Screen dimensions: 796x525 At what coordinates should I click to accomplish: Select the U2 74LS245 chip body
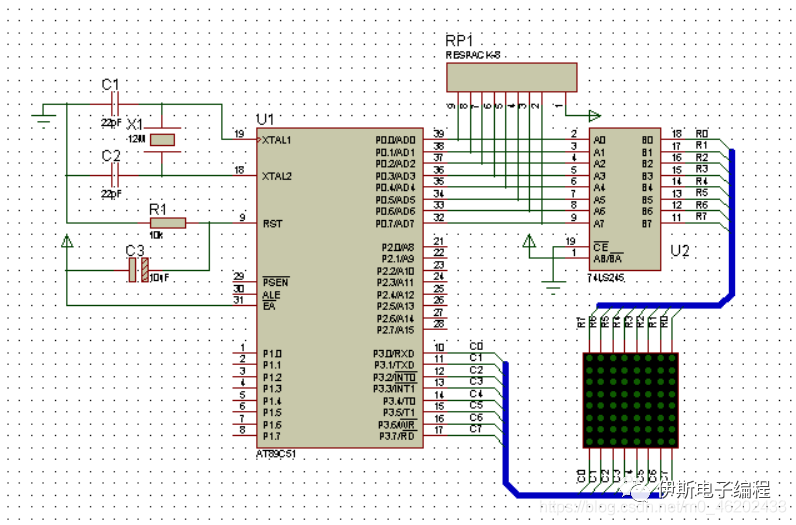[625, 199]
